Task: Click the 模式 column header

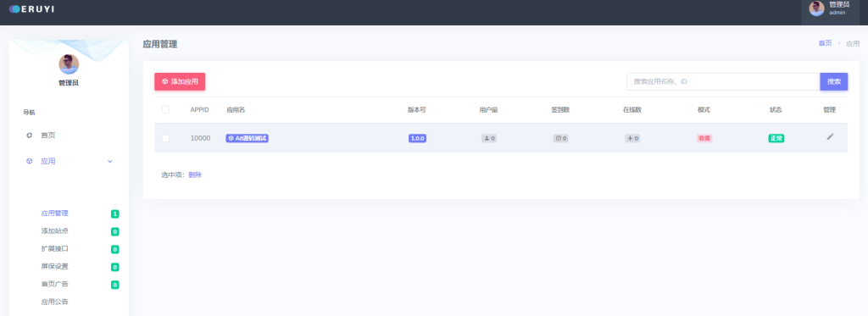Action: [704, 109]
